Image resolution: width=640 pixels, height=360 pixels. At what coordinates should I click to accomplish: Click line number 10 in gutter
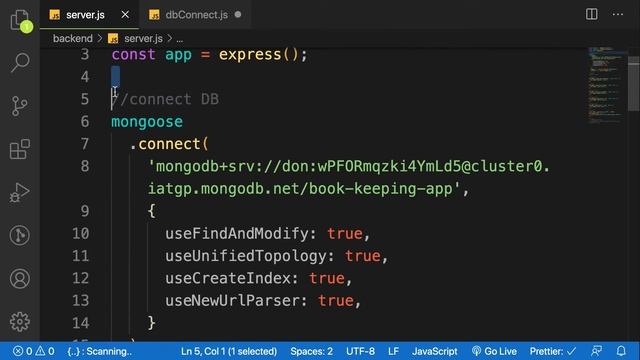80,233
